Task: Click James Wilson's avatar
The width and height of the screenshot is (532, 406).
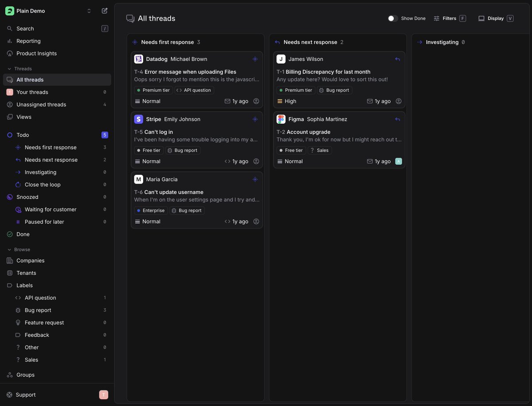Action: 281,59
